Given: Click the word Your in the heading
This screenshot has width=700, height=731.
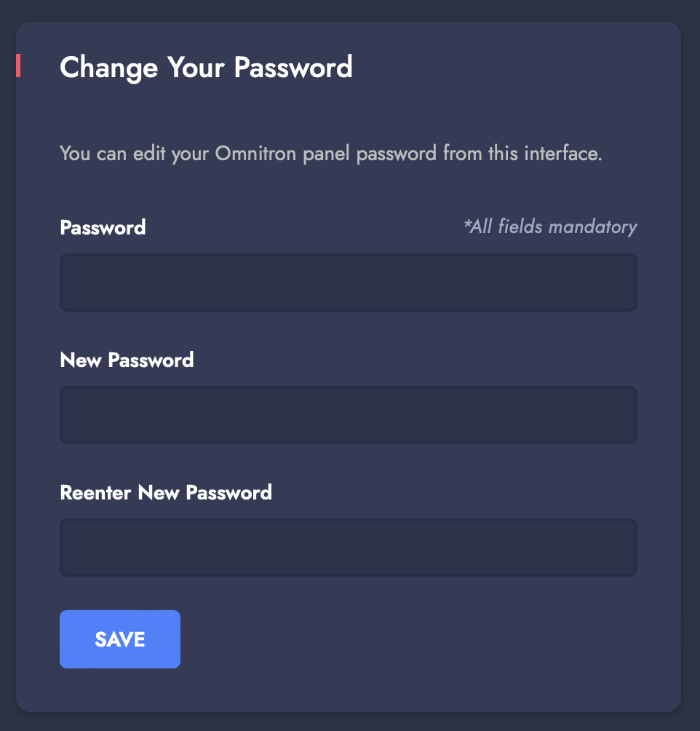Looking at the screenshot, I should click(196, 67).
